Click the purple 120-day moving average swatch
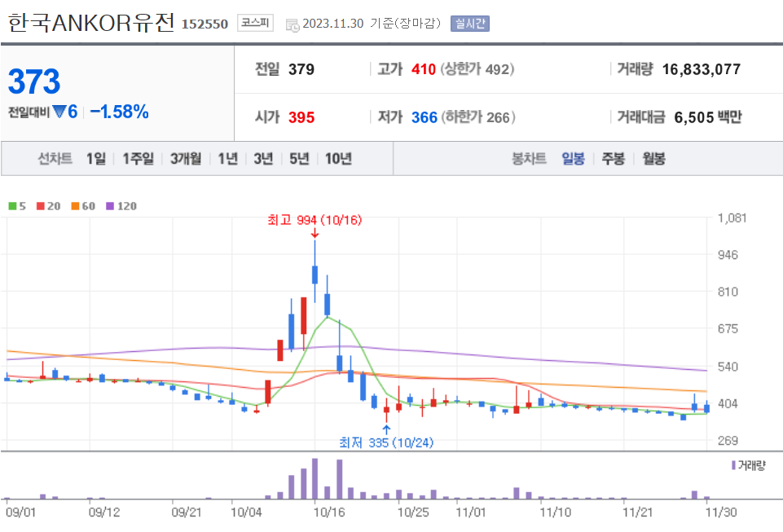 click(110, 206)
